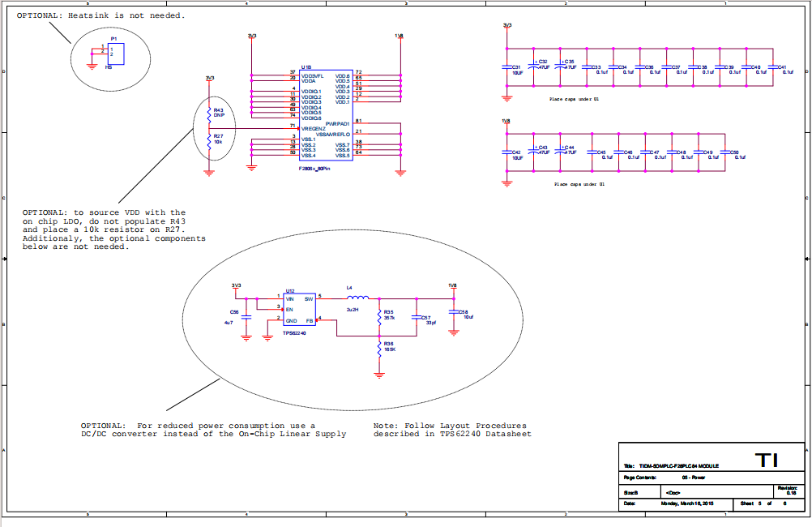Click the 'Note: Follow Layout Procedures' text

click(x=450, y=426)
